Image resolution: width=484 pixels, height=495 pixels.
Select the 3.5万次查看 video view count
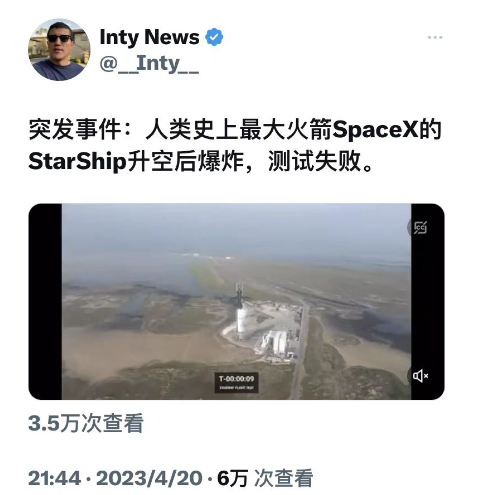(x=86, y=423)
